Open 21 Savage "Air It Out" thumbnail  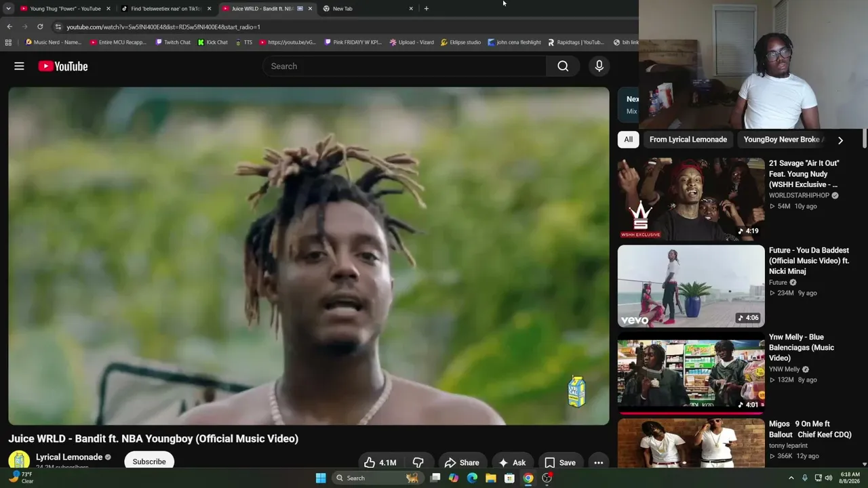pyautogui.click(x=691, y=199)
